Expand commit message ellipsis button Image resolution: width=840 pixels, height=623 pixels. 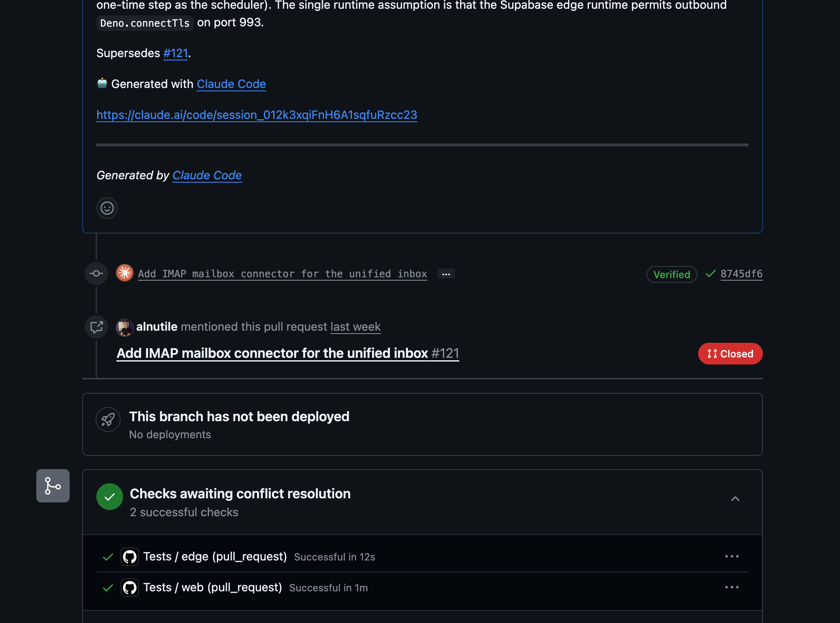[x=446, y=274]
